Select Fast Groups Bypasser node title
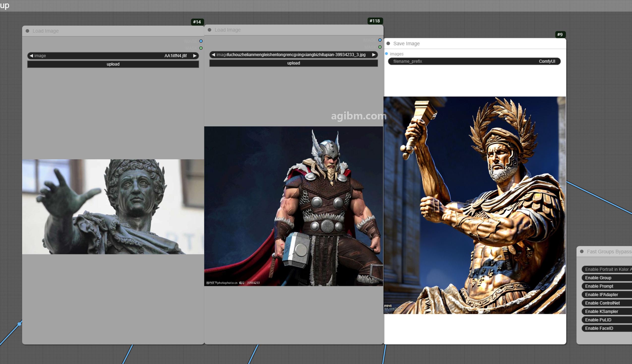632x364 pixels. [609, 252]
